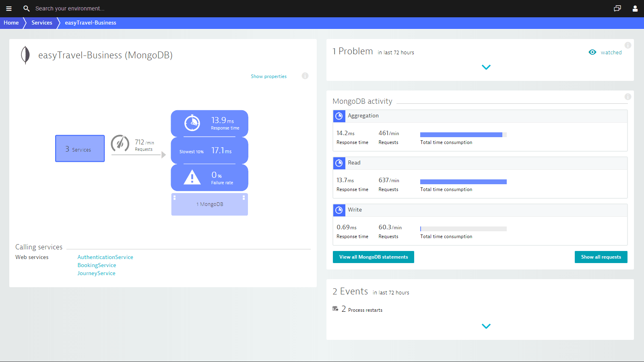Viewport: 644px width, 362px height.
Task: Click the search magnifier icon
Action: (x=27, y=8)
